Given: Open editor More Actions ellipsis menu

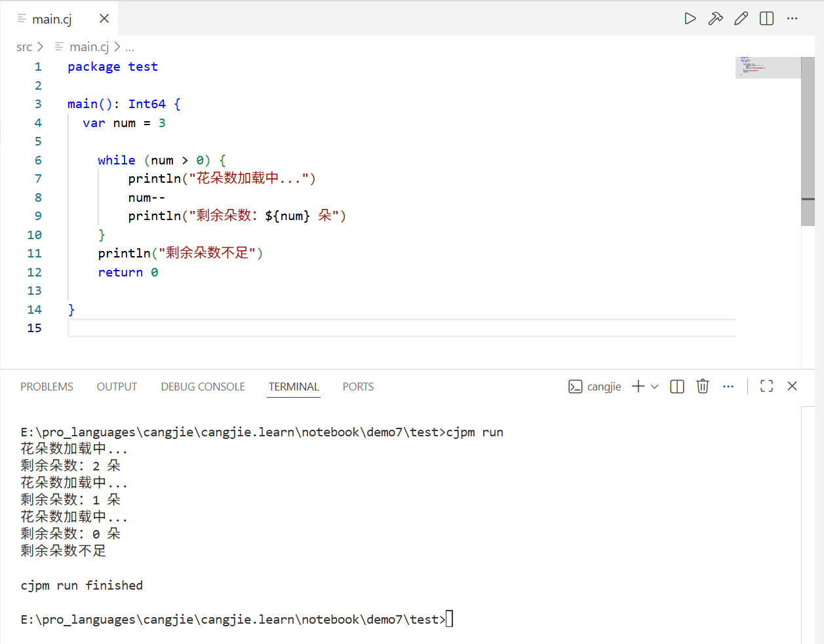Looking at the screenshot, I should coord(792,18).
